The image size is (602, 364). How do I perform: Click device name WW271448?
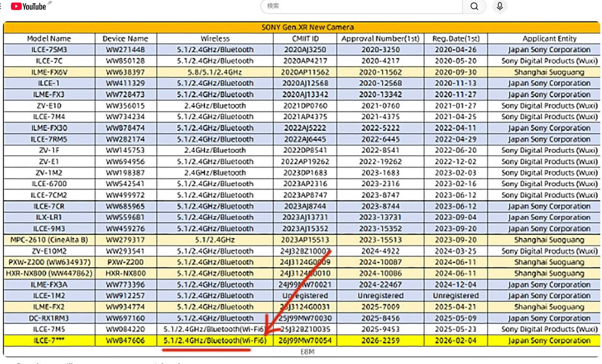click(126, 49)
